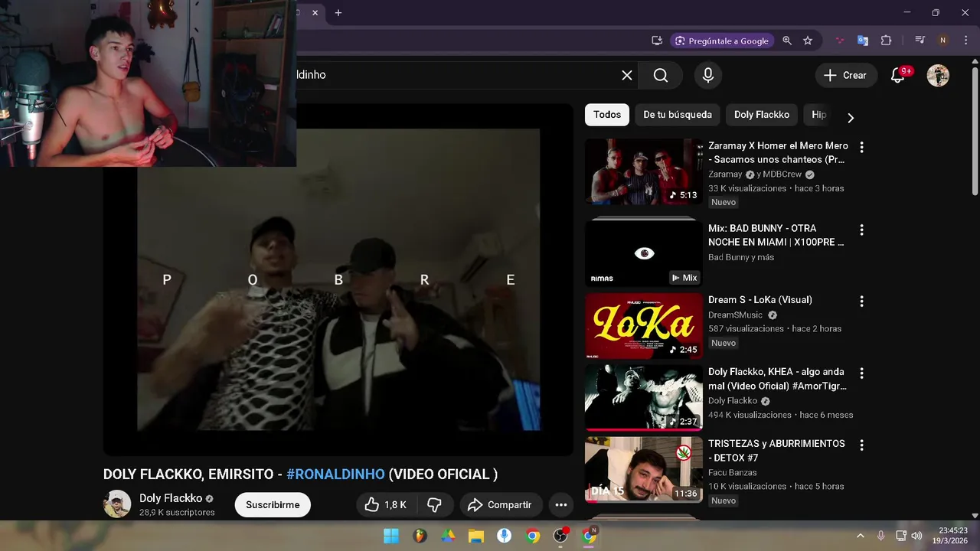Open the Zaramay X Homer thumbnail
The height and width of the screenshot is (551, 980).
(643, 171)
